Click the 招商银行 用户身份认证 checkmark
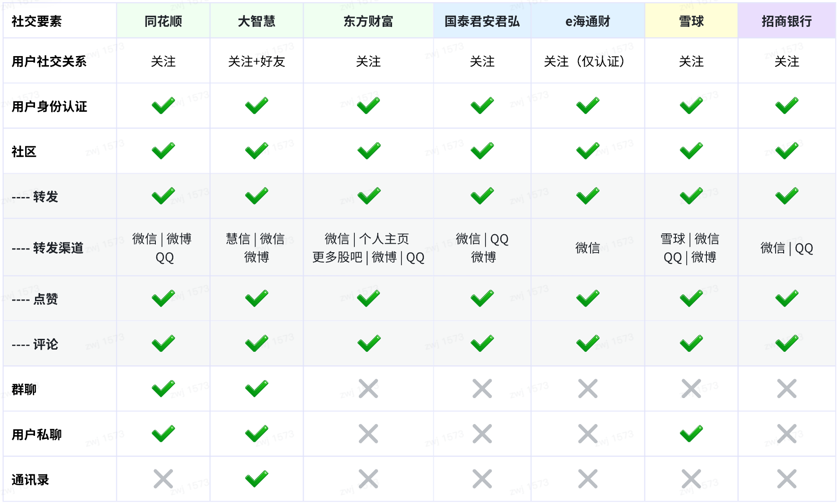 coord(787,106)
